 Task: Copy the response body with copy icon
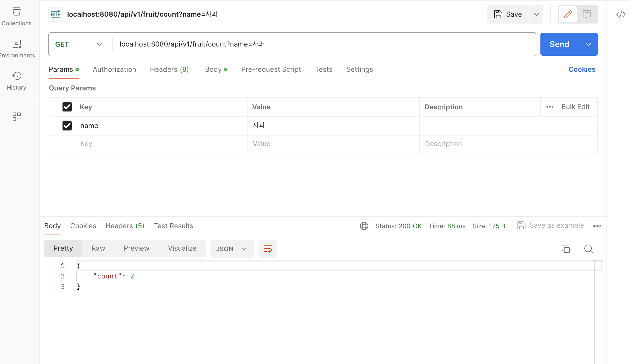point(565,249)
